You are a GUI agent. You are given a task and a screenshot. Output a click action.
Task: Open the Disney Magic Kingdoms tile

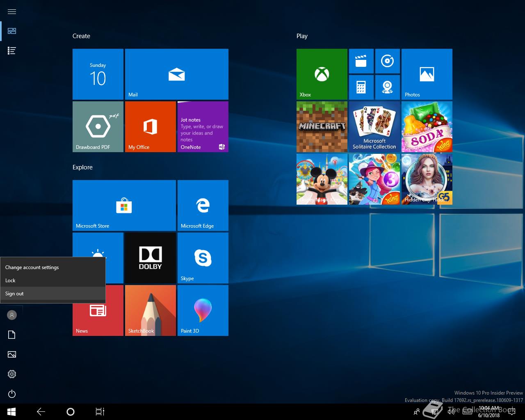(x=322, y=179)
